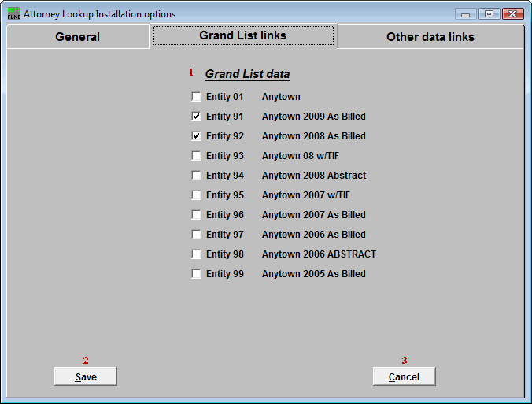Maximize the Attorney Lookup Installation window
This screenshot has width=532, height=404.
489,14
